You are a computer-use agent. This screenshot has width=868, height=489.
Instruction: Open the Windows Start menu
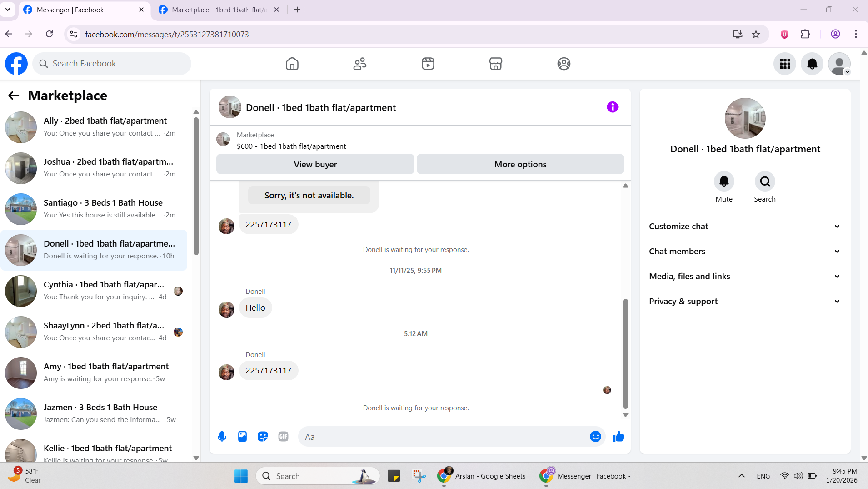click(x=241, y=476)
